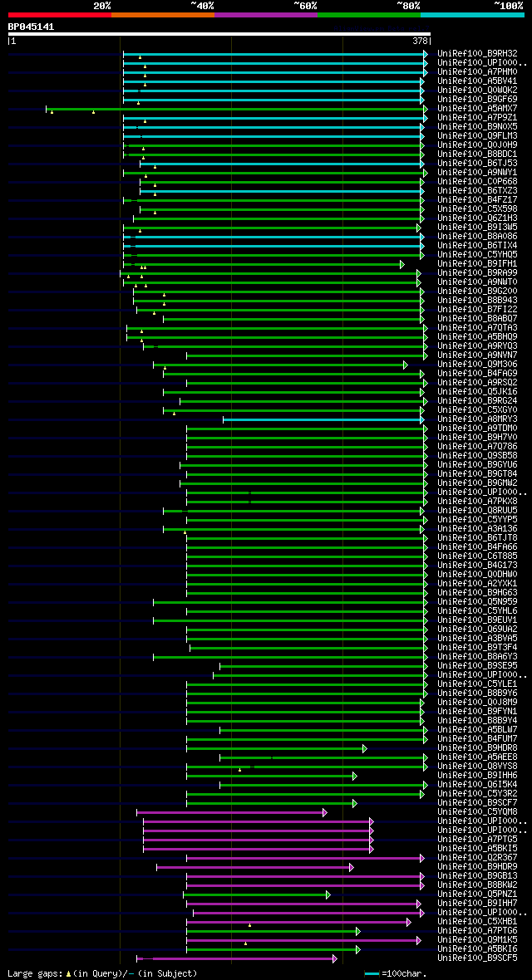Screen dimensions: 532x980
Task: Select the UniRef100_C0P668 label
Action: [x=477, y=182]
